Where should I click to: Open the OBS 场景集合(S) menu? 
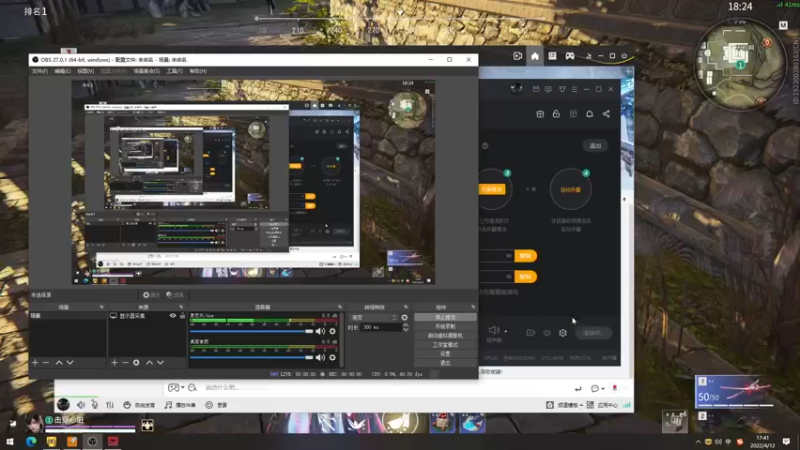146,71
